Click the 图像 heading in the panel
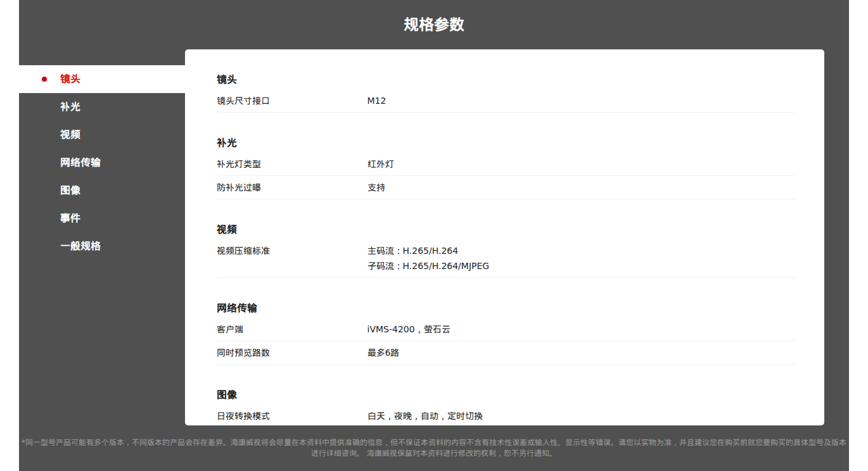Viewport: 868px width, 471px height. 227,395
